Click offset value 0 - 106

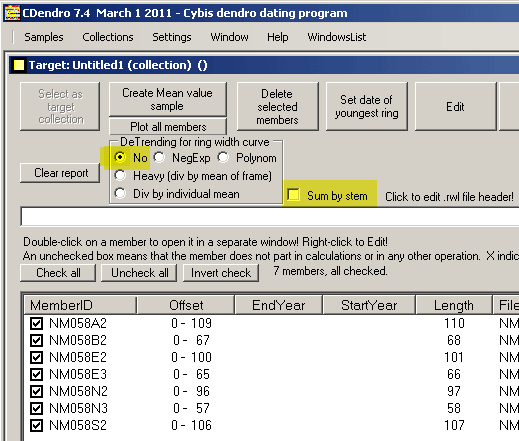click(191, 425)
